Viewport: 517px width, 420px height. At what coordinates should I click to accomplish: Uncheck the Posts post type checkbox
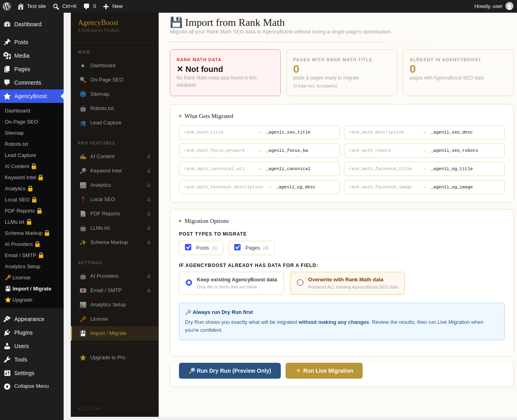coord(188,247)
